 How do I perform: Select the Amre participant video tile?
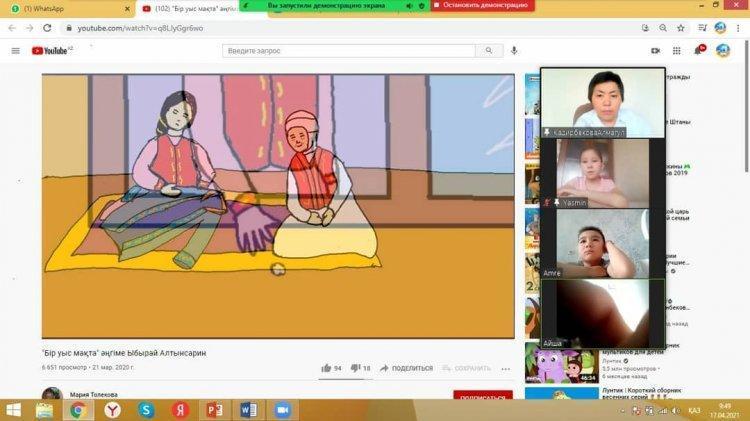pos(603,244)
